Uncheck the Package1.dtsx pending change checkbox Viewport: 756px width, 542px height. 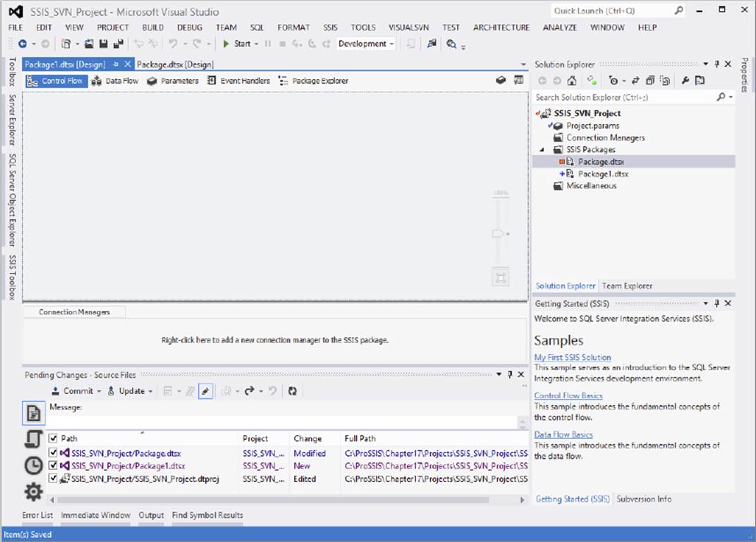coord(53,465)
